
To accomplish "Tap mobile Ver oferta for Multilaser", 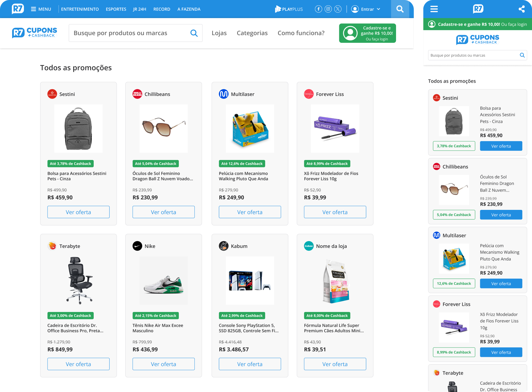I will click(x=501, y=284).
